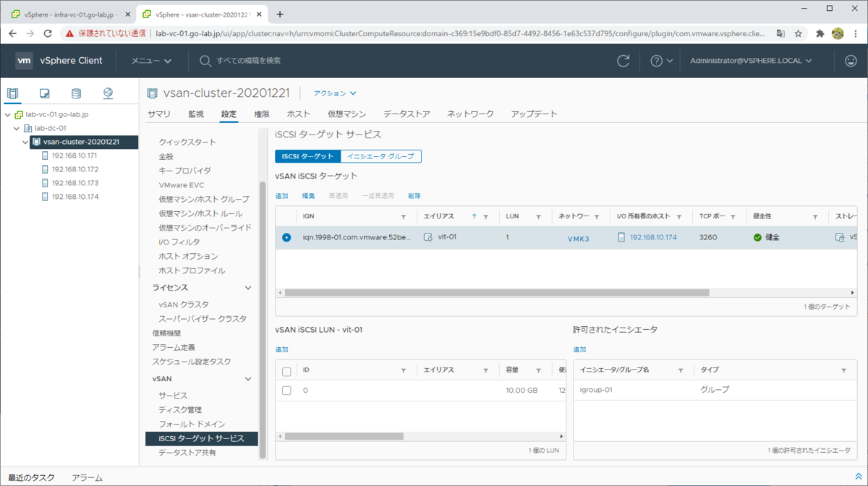Click the vSphere refresh icon
This screenshot has height=486, width=868.
click(x=623, y=61)
